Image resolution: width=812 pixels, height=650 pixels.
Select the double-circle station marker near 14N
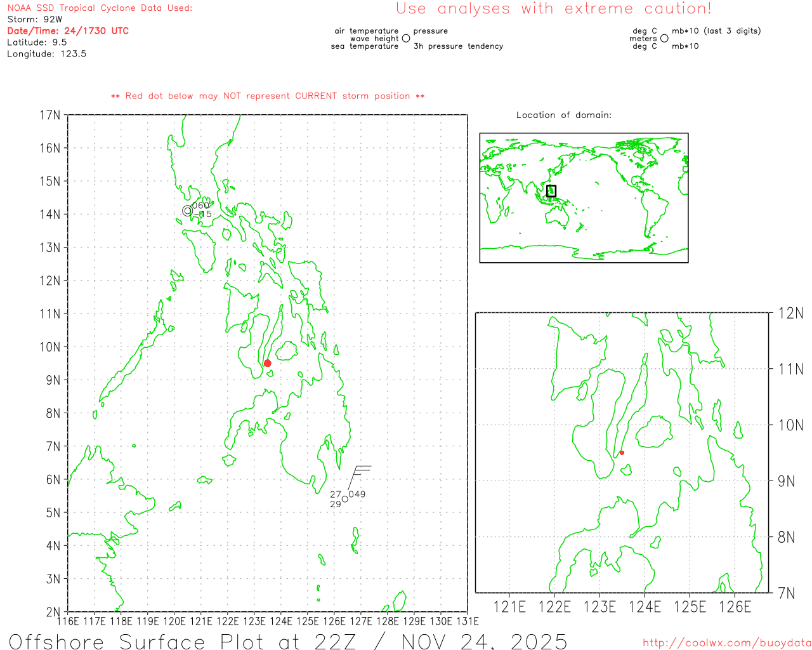(x=187, y=211)
